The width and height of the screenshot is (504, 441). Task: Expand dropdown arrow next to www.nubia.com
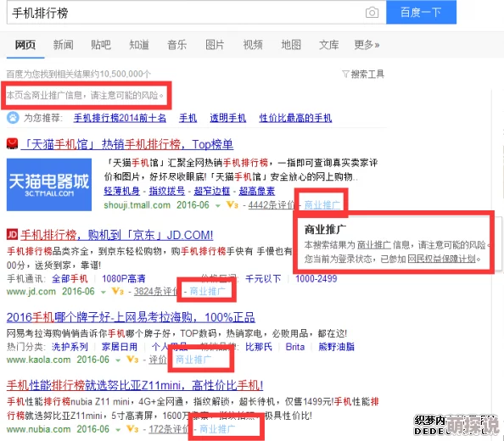pos(118,430)
